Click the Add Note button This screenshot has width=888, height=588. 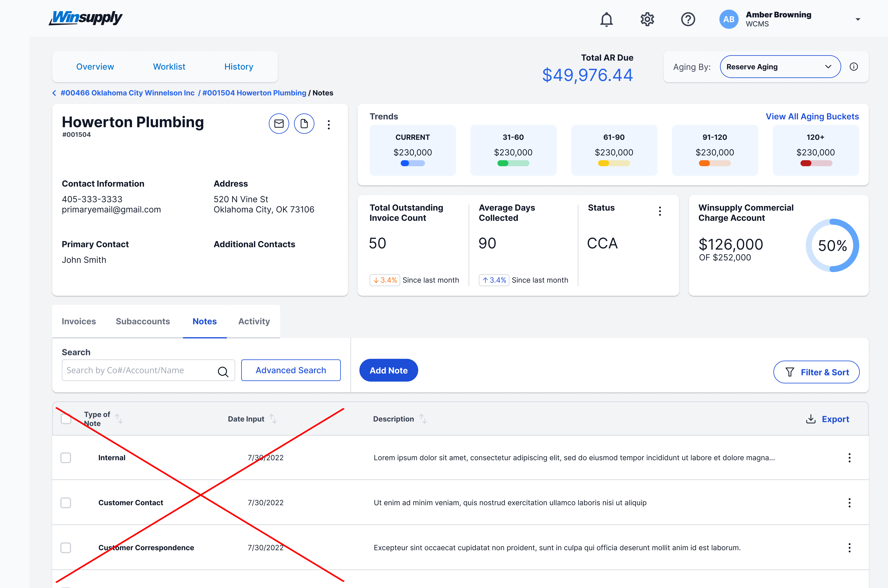click(x=388, y=370)
